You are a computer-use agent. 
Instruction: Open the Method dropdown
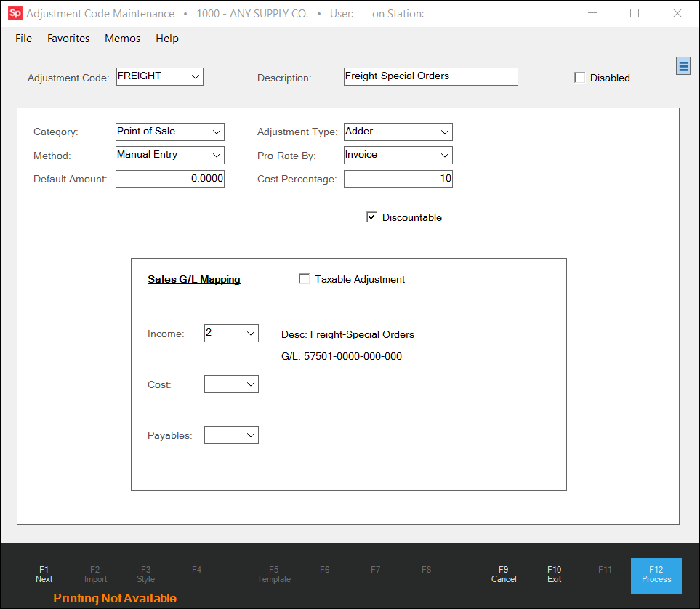217,155
